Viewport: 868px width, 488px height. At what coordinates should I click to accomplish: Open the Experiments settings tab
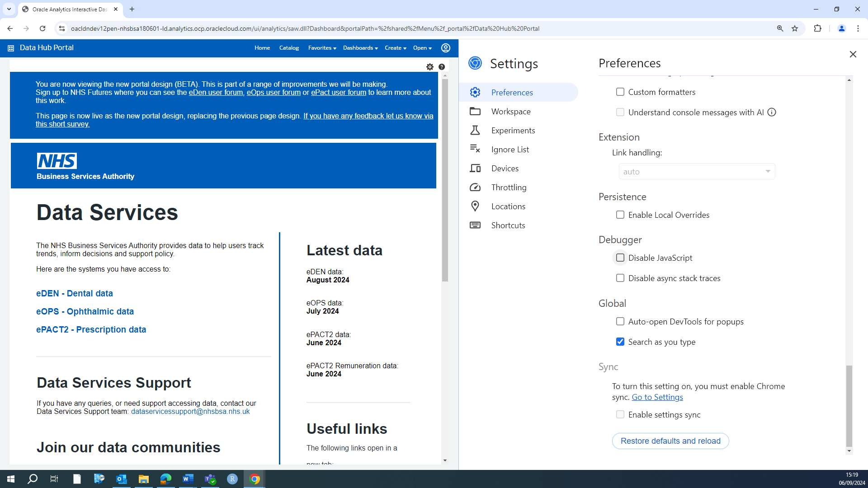(x=519, y=130)
